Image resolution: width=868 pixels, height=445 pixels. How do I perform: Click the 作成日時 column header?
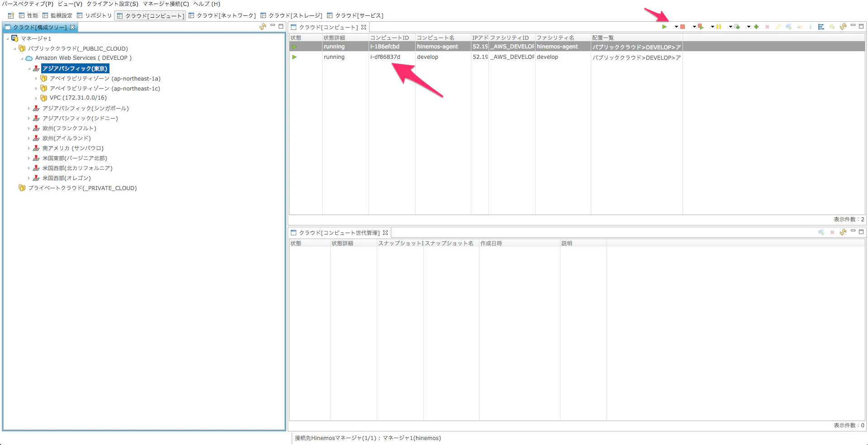coord(519,243)
